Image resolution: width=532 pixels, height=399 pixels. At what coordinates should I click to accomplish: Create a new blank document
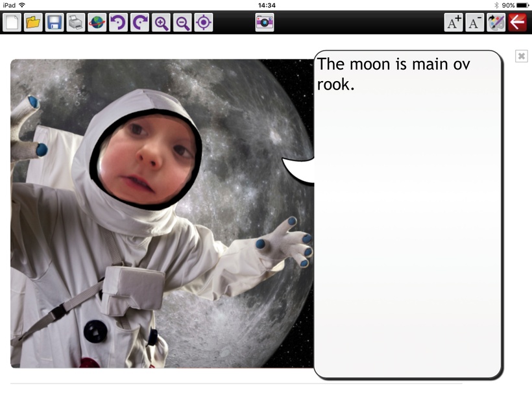coord(12,23)
